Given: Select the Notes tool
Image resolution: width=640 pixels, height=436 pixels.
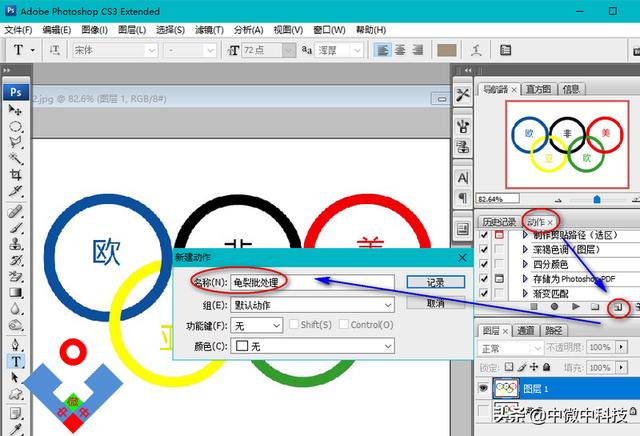Looking at the screenshot, I should tap(16, 413).
